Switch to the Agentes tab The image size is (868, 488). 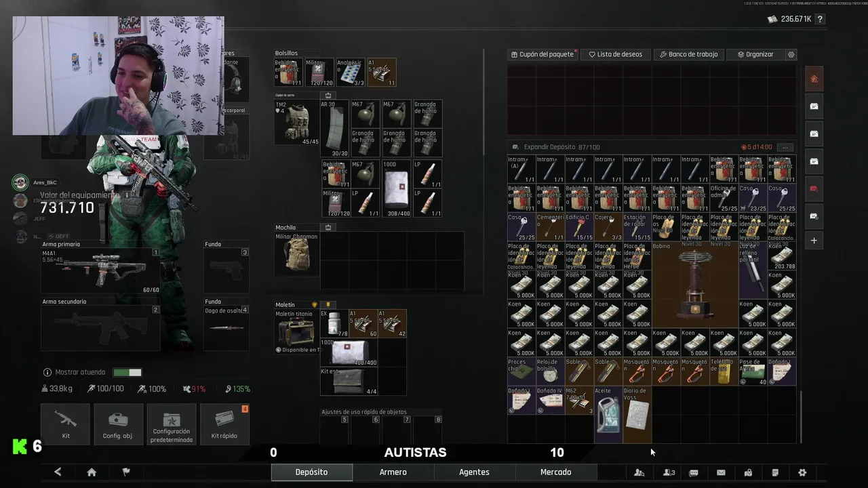(x=474, y=472)
